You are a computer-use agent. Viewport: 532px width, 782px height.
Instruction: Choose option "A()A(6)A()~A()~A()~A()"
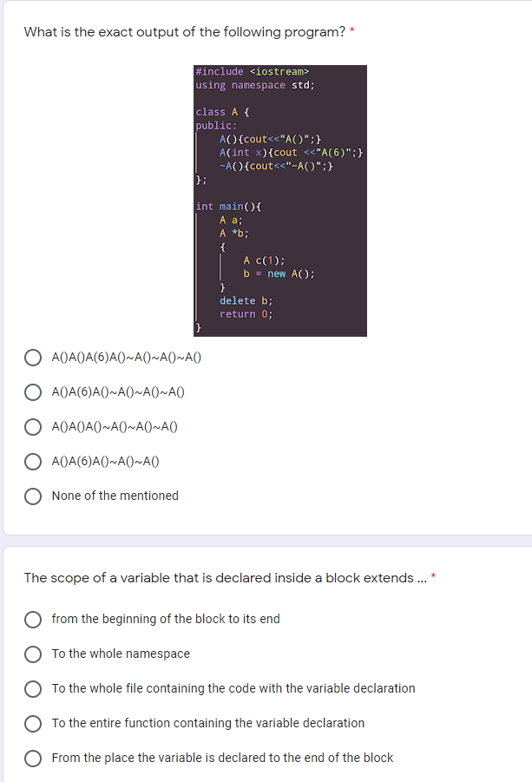(x=33, y=391)
